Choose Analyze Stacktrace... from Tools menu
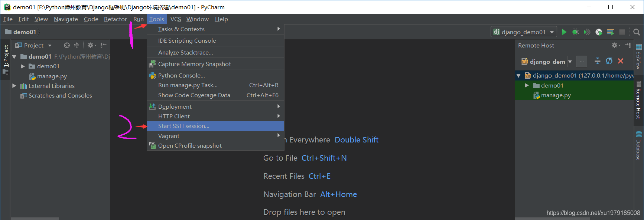Image resolution: width=644 pixels, height=220 pixels. [216, 52]
